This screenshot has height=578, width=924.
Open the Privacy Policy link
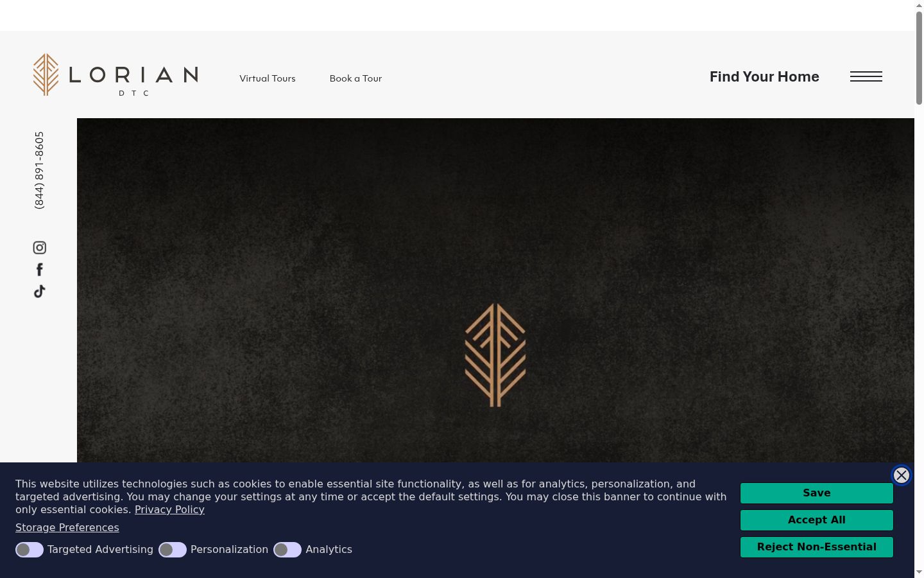(x=169, y=509)
